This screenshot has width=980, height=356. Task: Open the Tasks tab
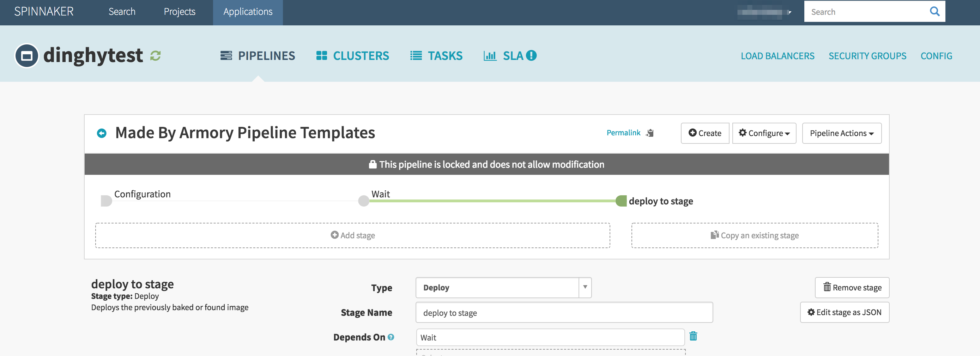(436, 56)
